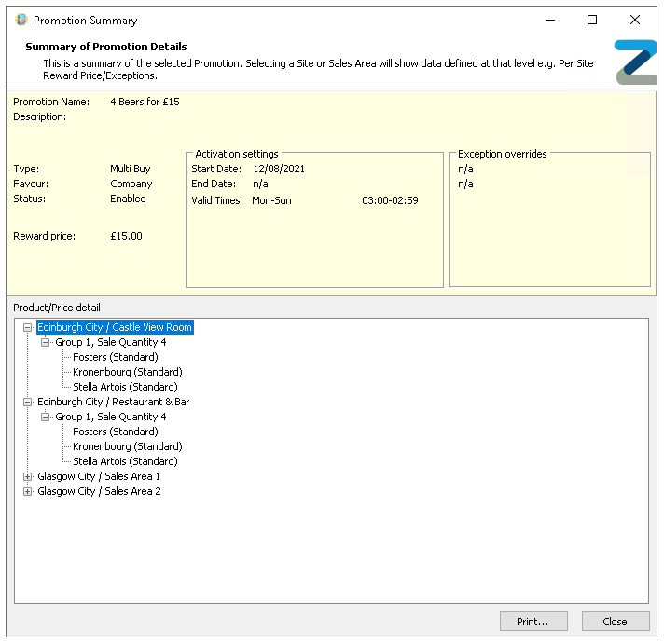The image size is (664, 644).
Task: Select Edinburgh City / Castle View Room item
Action: tap(114, 327)
